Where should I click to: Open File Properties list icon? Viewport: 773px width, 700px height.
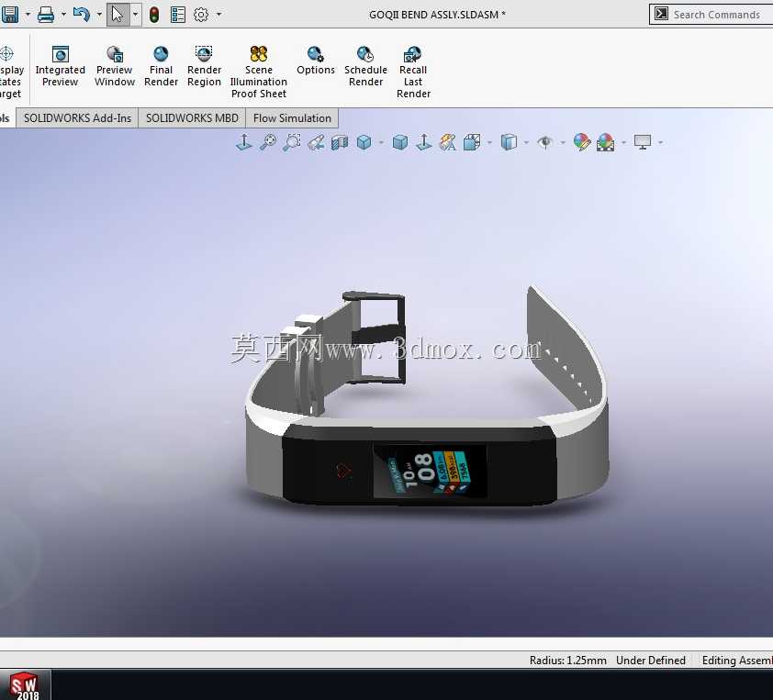(x=178, y=15)
